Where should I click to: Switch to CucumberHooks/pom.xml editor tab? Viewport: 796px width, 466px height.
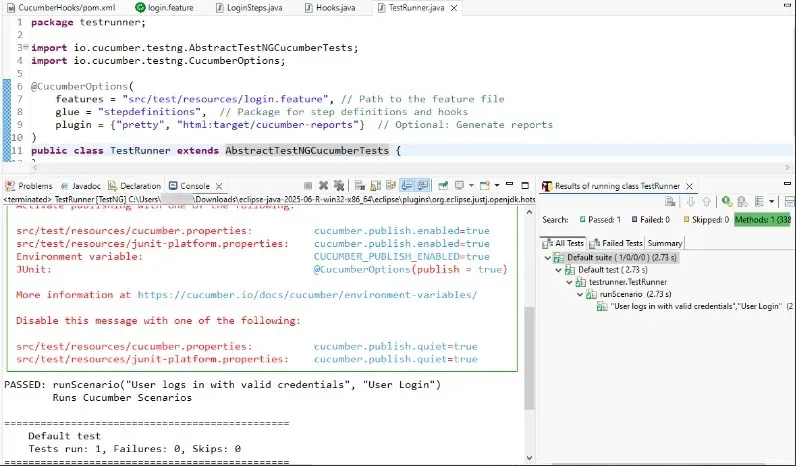point(61,8)
